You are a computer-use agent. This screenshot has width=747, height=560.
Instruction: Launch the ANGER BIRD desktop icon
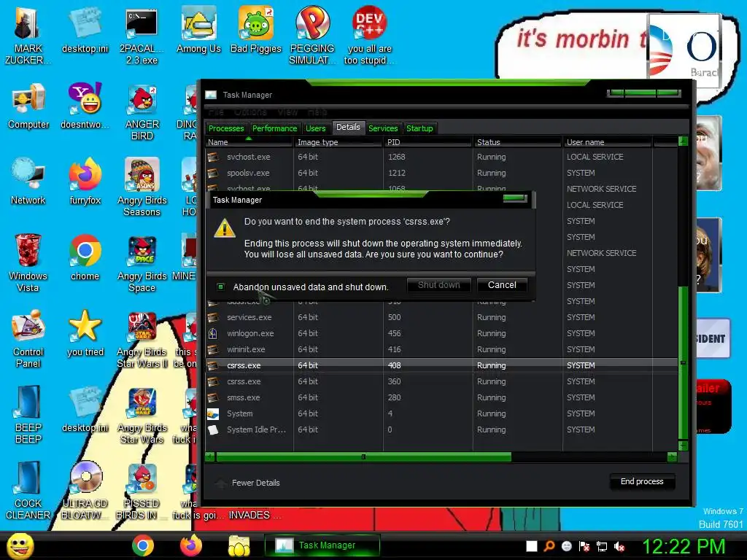(142, 112)
